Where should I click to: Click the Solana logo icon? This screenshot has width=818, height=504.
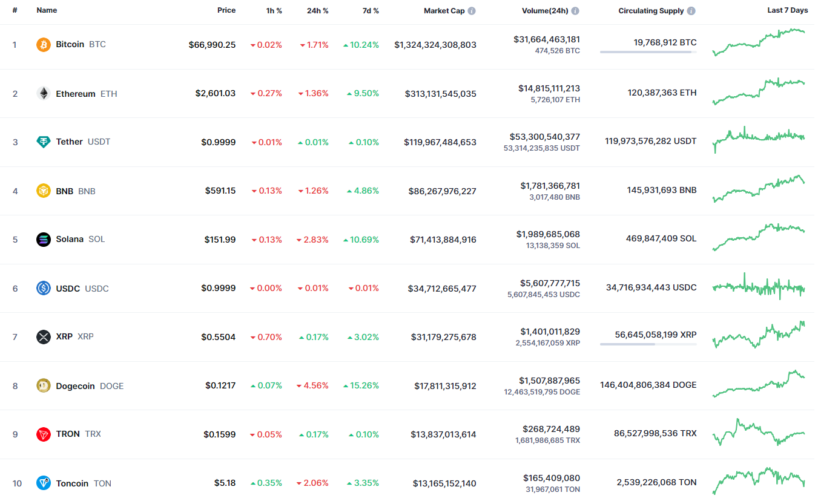coord(44,240)
